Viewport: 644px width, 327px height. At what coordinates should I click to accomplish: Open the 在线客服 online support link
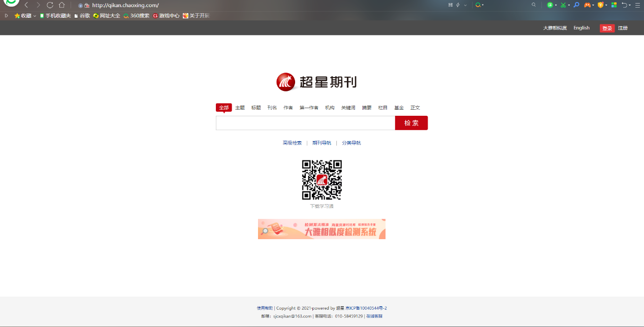point(374,316)
